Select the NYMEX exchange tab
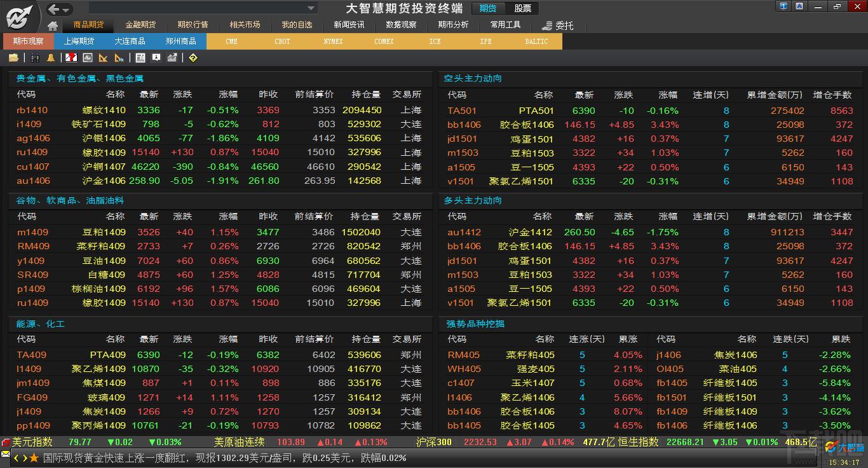Image resolution: width=868 pixels, height=468 pixels. click(x=333, y=41)
